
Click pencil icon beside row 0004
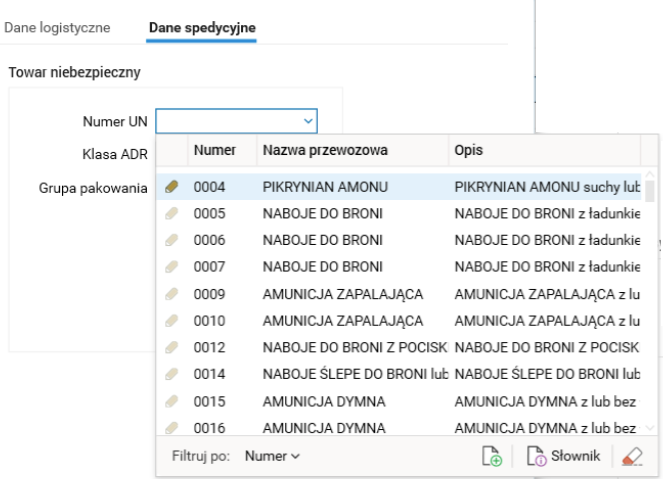click(172, 186)
